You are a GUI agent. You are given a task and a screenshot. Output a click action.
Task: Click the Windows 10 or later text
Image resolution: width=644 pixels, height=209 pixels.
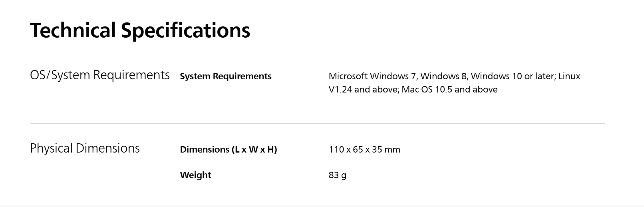tap(513, 76)
